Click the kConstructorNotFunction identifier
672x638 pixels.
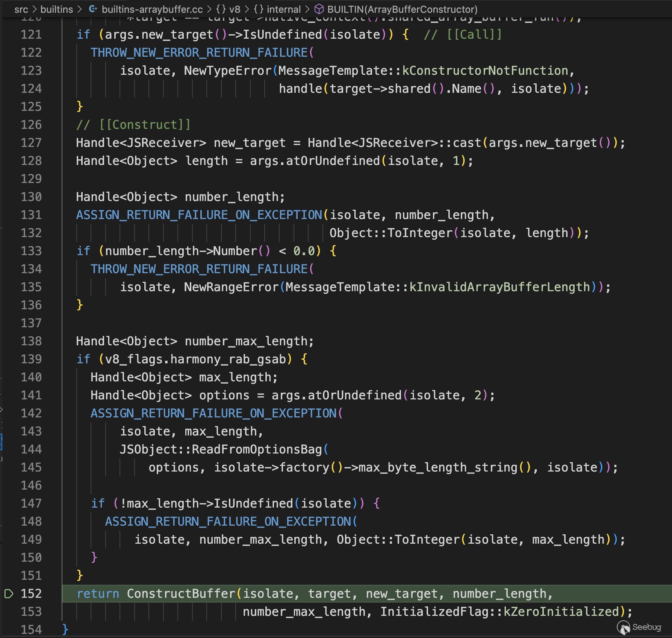(485, 71)
